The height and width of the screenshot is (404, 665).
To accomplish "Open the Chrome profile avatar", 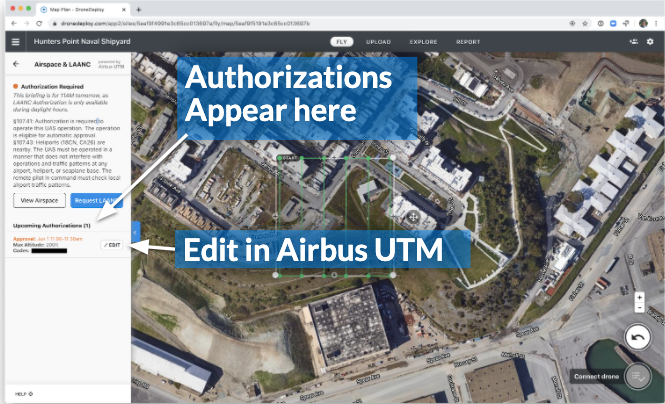I will pos(643,23).
